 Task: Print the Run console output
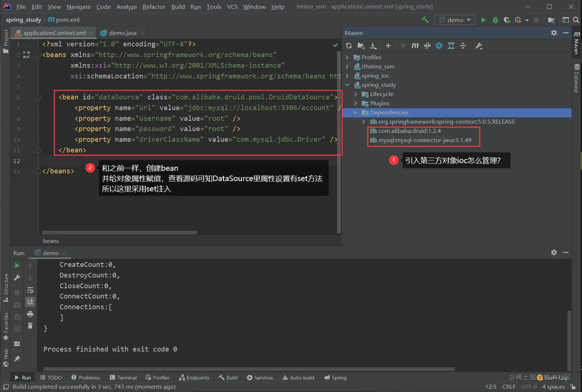(x=30, y=314)
